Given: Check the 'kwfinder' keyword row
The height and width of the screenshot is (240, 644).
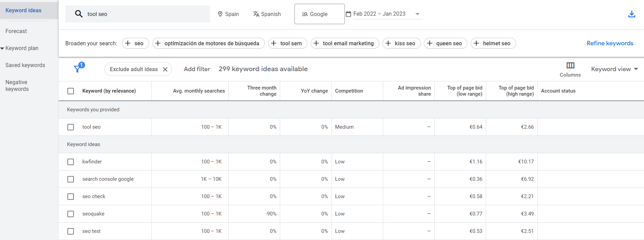Looking at the screenshot, I should [71, 162].
